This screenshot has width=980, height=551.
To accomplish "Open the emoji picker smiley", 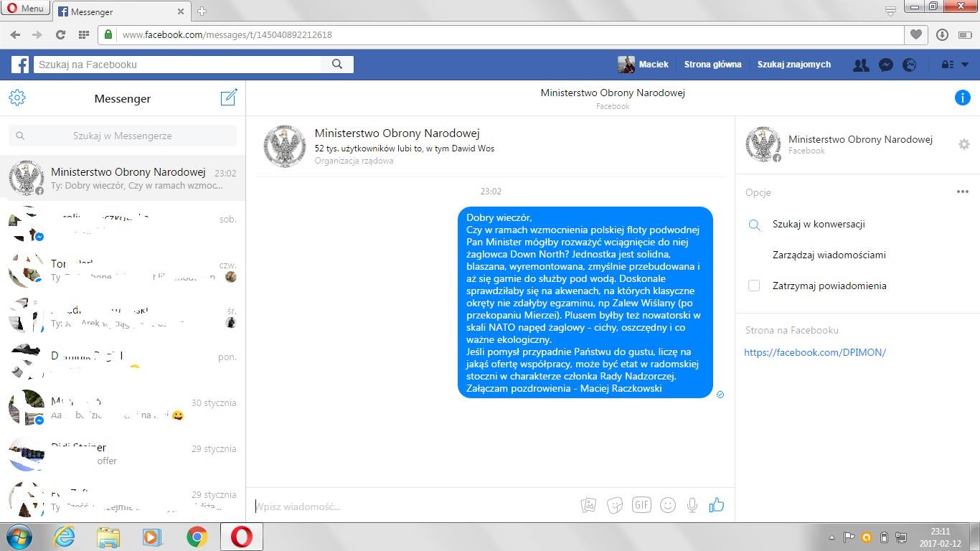I will (x=667, y=505).
